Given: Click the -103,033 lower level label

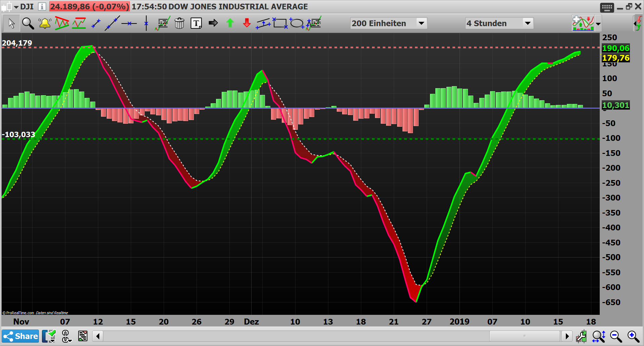Looking at the screenshot, I should 18,134.
